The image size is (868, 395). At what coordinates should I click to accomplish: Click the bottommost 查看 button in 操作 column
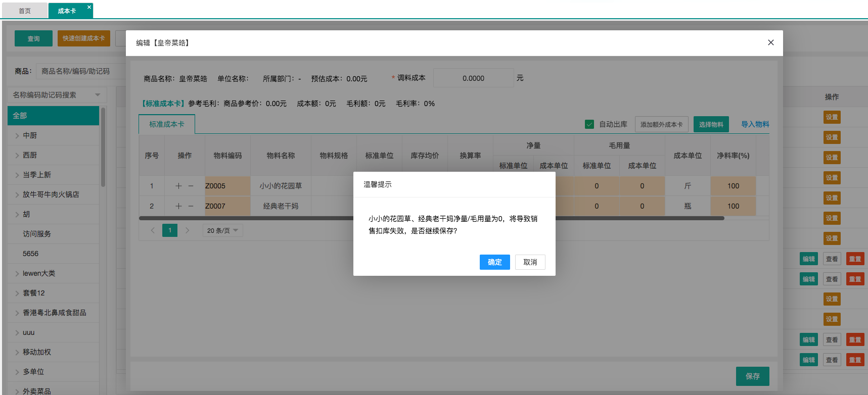click(832, 360)
